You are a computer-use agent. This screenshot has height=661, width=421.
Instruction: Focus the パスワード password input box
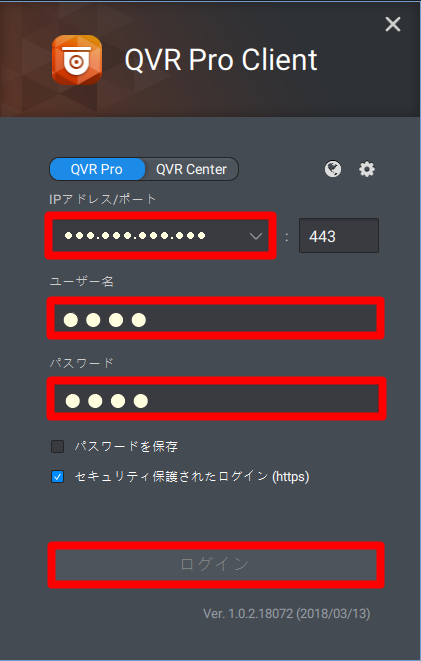tap(216, 399)
